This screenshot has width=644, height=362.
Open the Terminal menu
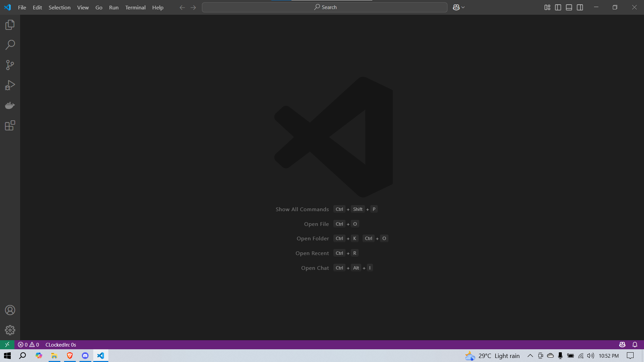click(135, 7)
